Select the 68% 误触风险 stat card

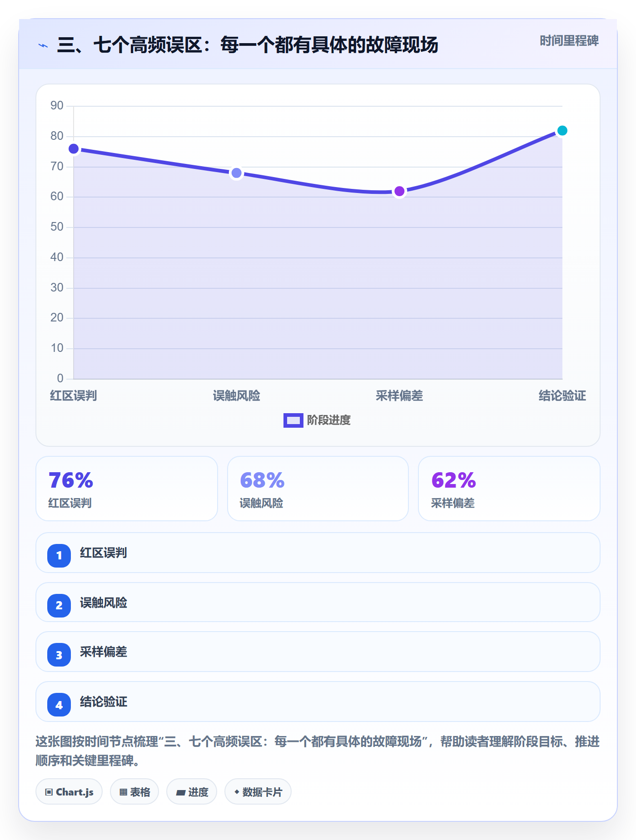coord(318,489)
